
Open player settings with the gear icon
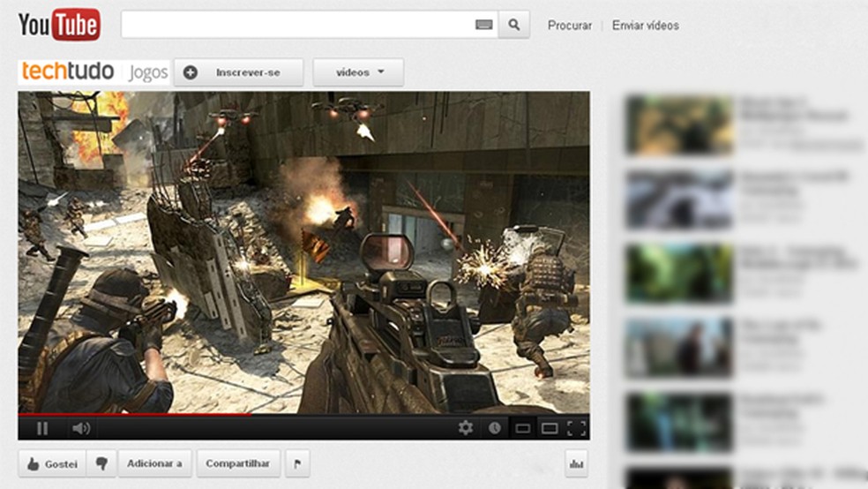466,428
